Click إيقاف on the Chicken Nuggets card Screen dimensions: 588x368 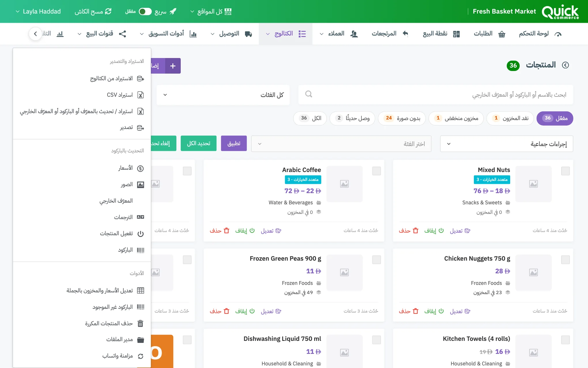pos(434,311)
